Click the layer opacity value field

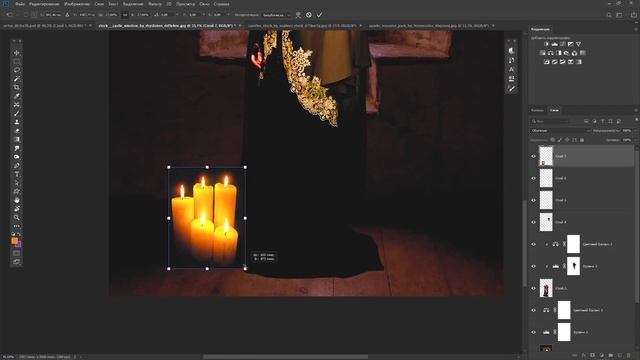(x=627, y=131)
